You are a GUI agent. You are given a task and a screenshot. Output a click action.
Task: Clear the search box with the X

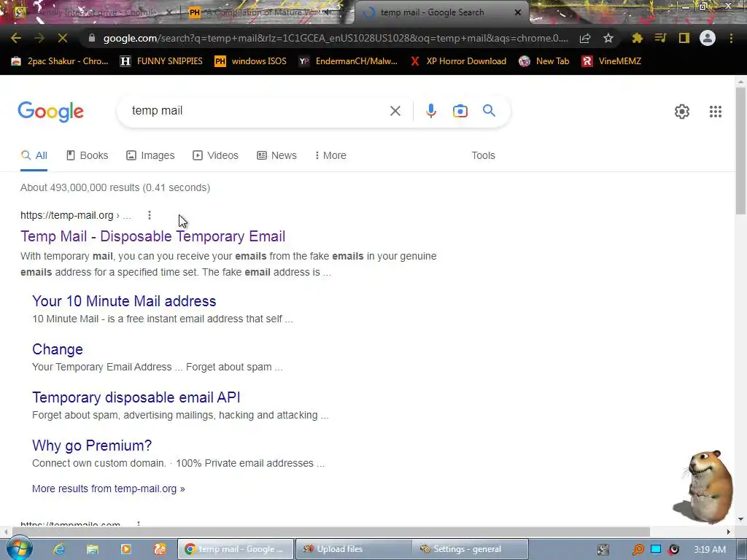[x=395, y=111]
